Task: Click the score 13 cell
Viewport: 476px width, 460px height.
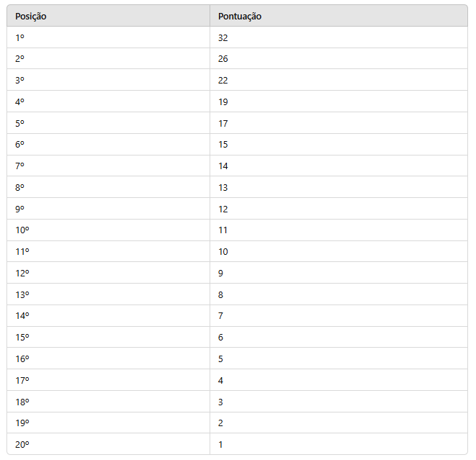Action: (223, 188)
